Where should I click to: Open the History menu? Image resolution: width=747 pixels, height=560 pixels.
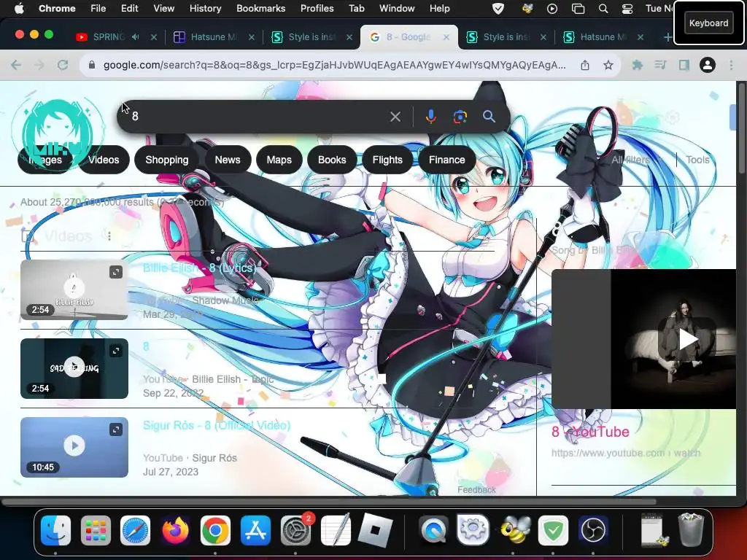pos(205,9)
